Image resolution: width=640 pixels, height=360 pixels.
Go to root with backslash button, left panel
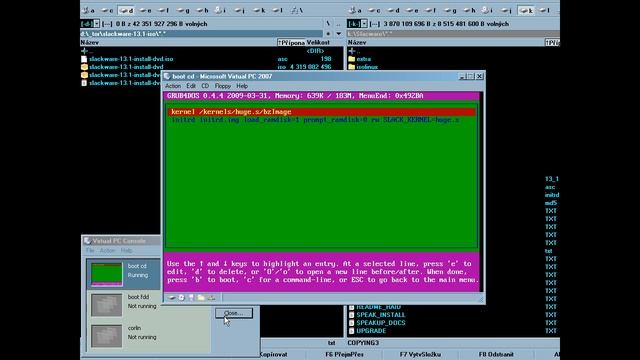328,24
